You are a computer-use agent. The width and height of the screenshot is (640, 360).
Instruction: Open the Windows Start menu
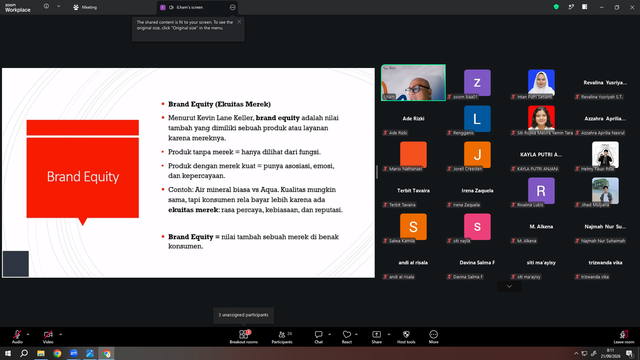pos(8,353)
